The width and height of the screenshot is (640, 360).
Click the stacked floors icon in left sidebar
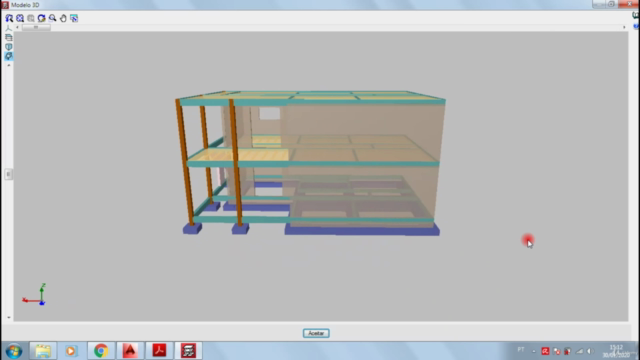9,38
